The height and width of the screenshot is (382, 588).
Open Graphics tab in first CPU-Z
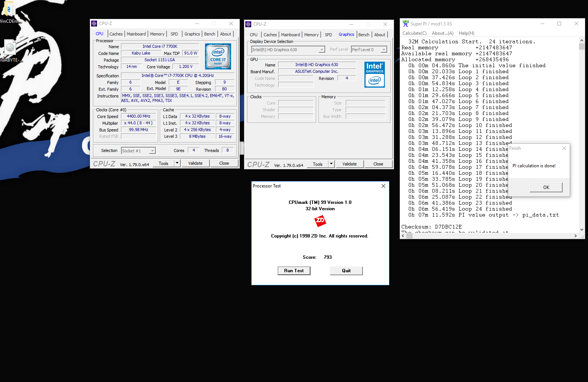(x=192, y=34)
